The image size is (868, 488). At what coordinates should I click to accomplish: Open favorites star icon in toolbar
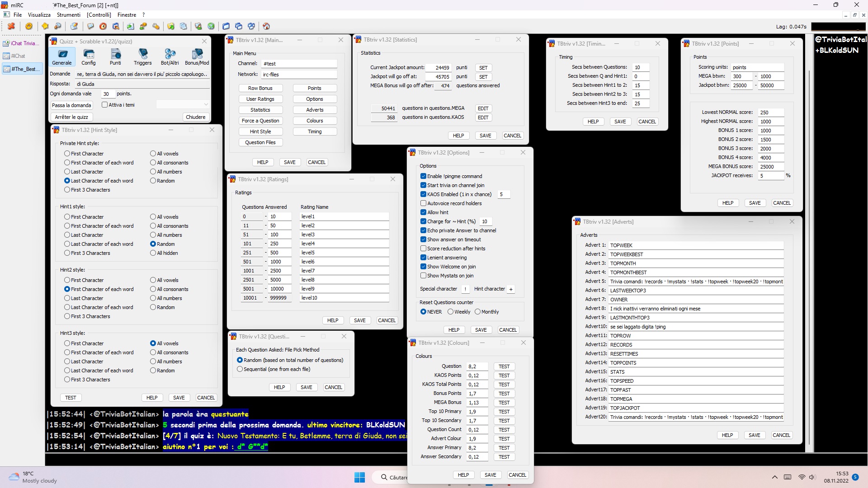[45, 26]
